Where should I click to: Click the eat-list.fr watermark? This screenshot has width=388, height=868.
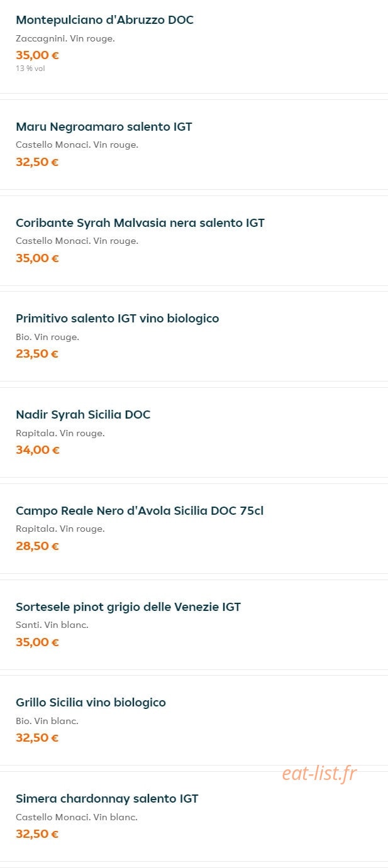[319, 774]
